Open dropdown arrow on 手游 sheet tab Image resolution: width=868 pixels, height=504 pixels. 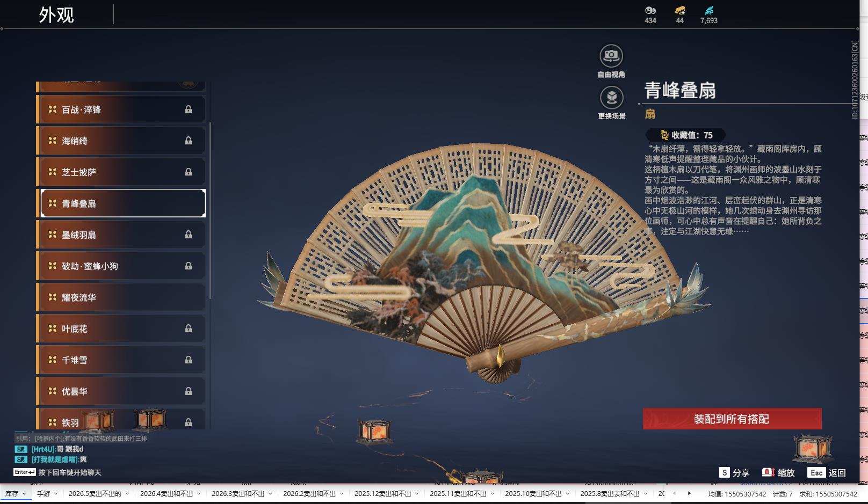pyautogui.click(x=56, y=494)
